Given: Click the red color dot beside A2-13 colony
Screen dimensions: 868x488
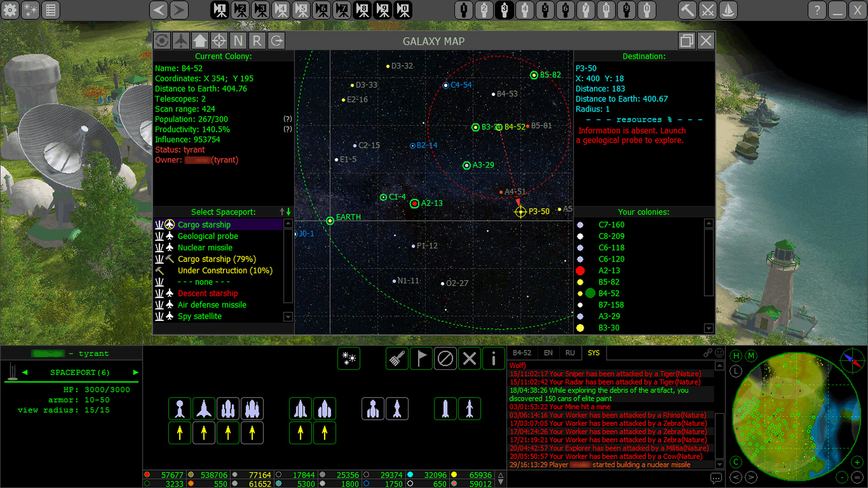Looking at the screenshot, I should click(581, 270).
